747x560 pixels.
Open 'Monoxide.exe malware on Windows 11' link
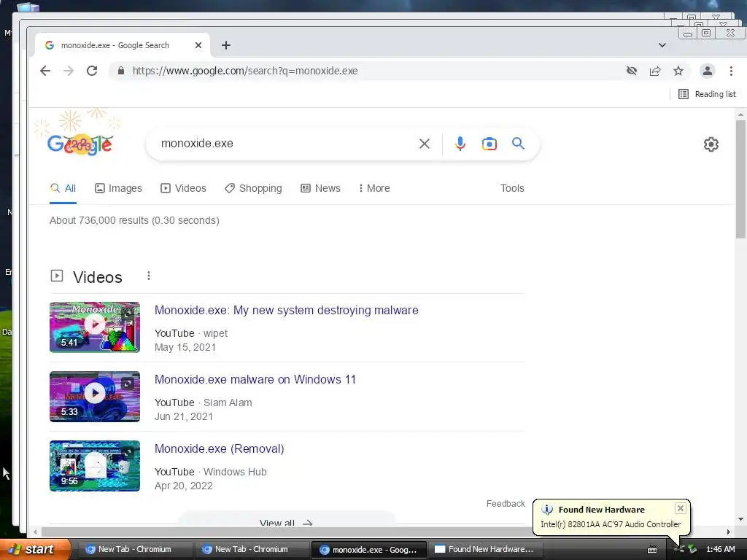pos(255,379)
